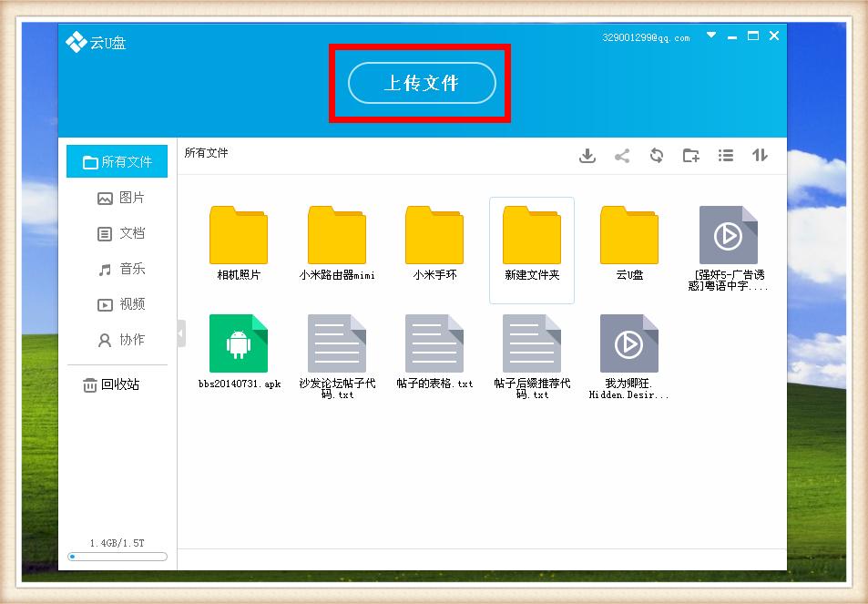Click the 329001299@qq.com account link
This screenshot has width=868, height=604.
pyautogui.click(x=648, y=36)
